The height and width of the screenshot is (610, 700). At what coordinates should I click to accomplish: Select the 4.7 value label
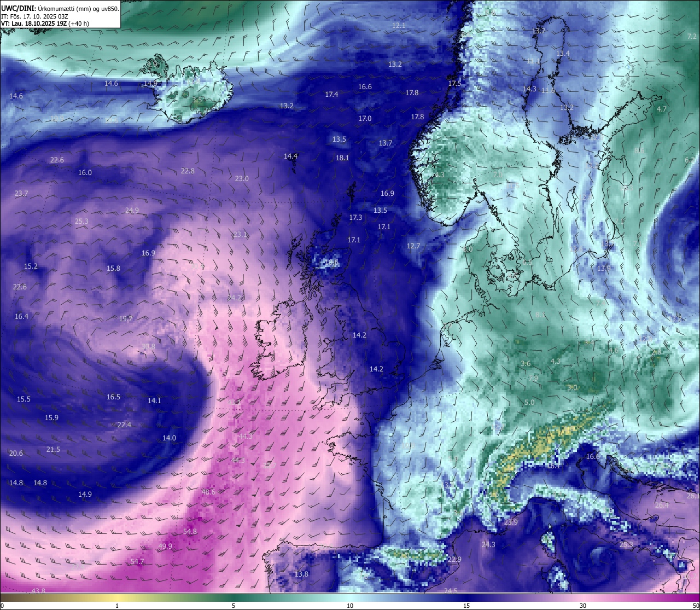662,109
